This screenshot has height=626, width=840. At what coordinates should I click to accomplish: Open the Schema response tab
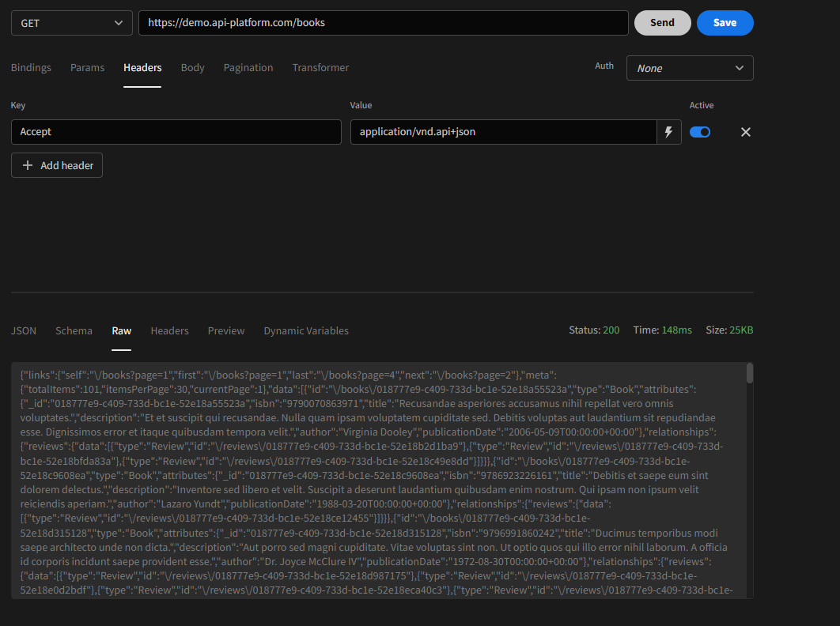pos(74,330)
